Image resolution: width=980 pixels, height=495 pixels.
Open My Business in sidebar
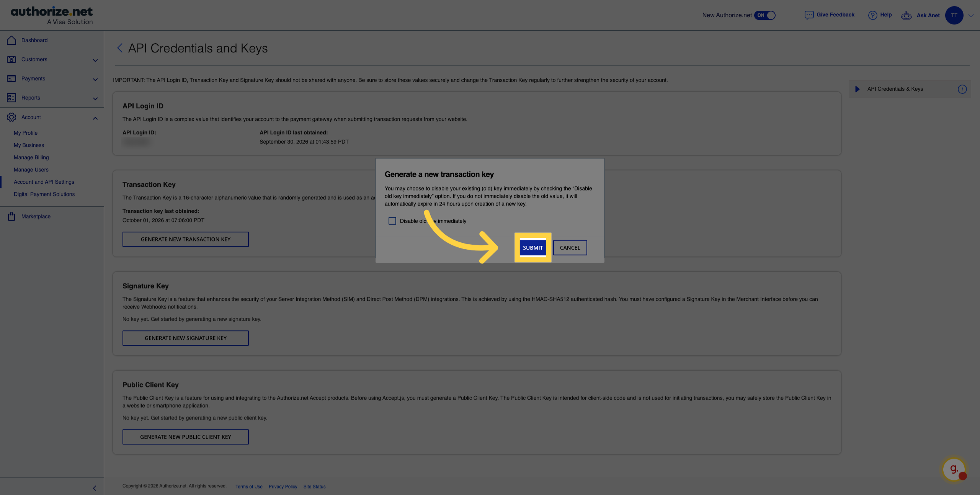tap(29, 145)
